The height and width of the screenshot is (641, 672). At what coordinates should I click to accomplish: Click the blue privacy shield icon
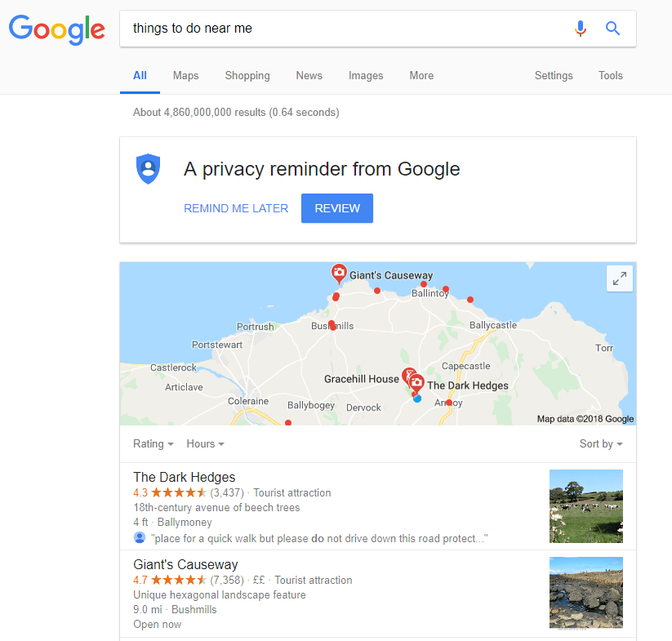coord(148,169)
